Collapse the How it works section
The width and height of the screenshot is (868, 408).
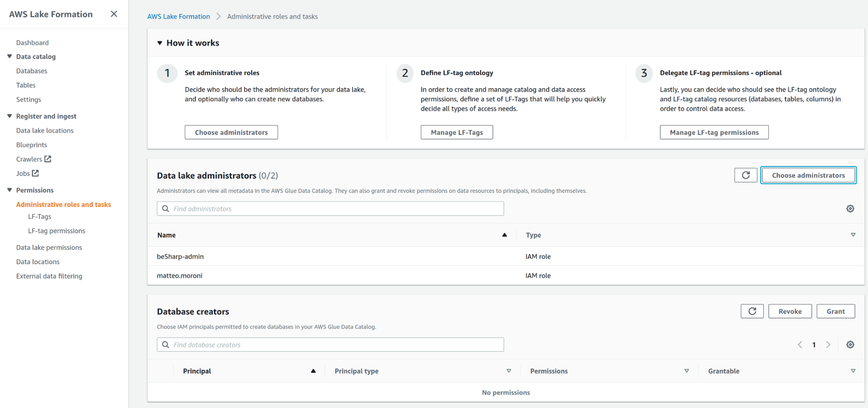(x=160, y=43)
